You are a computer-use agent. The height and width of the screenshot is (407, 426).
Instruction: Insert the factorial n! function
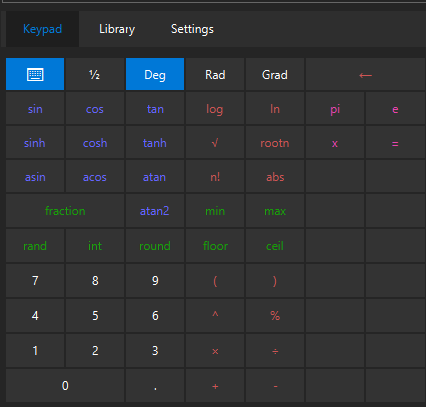click(x=215, y=177)
